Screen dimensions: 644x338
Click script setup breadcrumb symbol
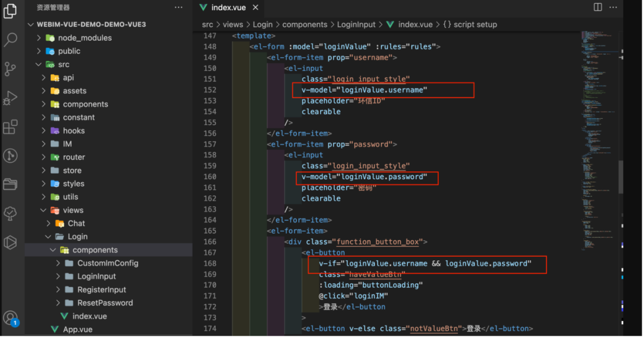point(475,24)
